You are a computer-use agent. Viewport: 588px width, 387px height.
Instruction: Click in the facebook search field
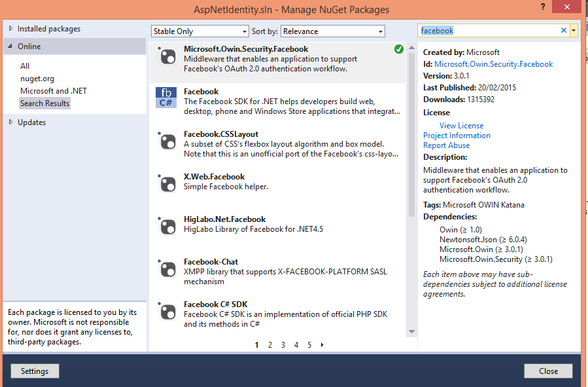(x=487, y=31)
